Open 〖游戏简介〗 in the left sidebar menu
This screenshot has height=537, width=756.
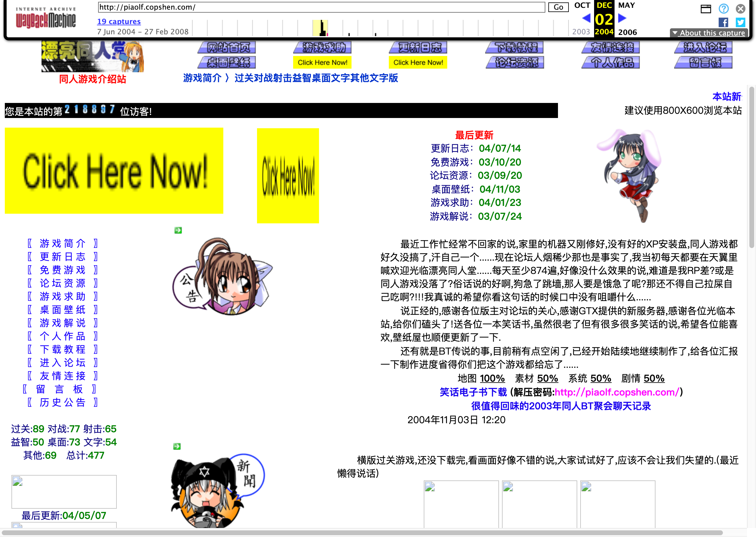tap(63, 244)
